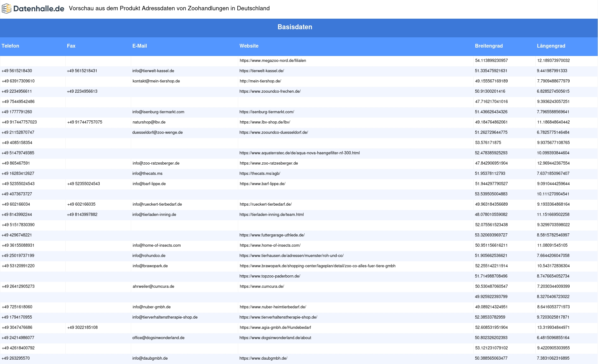Click fax number +49 2234956613
Image resolution: width=598 pixels, height=364 pixels.
[x=82, y=91]
